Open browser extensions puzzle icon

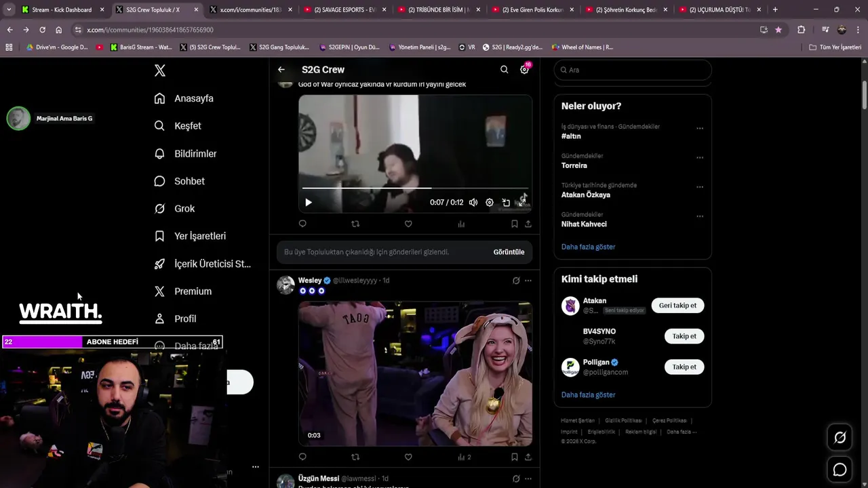click(801, 30)
